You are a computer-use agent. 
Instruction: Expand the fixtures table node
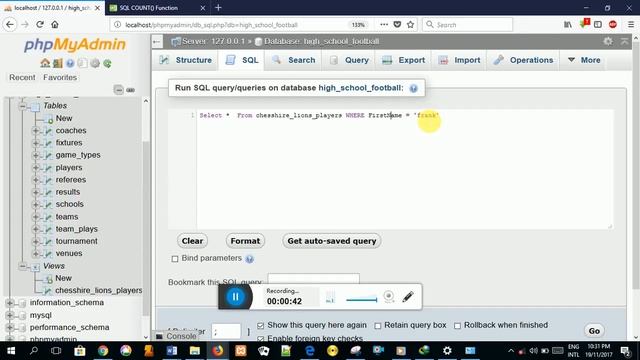36,143
